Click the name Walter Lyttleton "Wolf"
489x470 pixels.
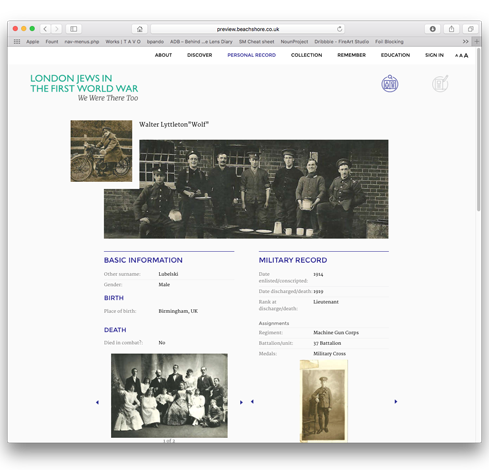pyautogui.click(x=174, y=125)
